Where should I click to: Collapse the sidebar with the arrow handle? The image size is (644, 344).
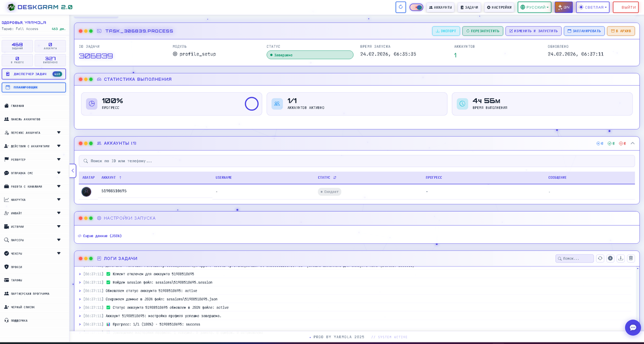pyautogui.click(x=73, y=171)
